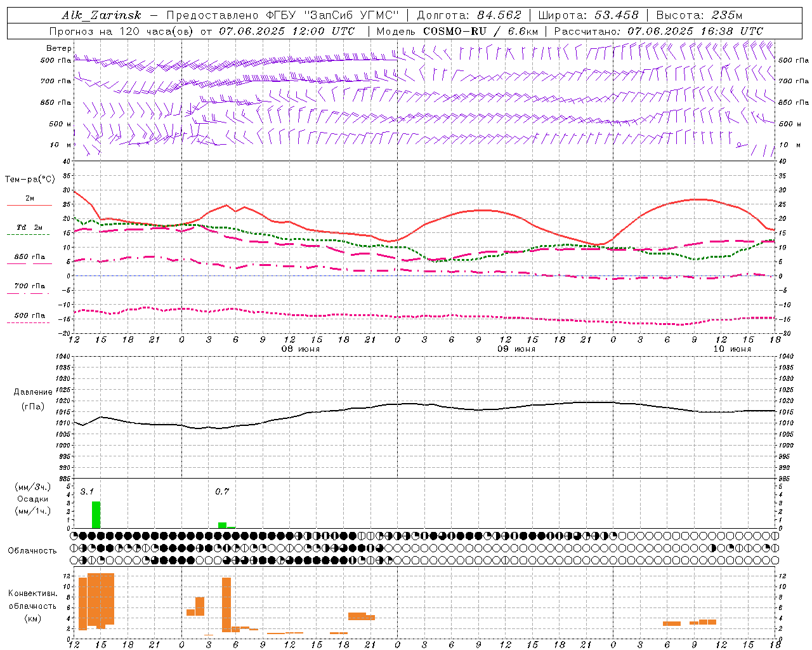The height and width of the screenshot is (650, 812).
Task: Click the small green precipitation bar under 0.7
Action: pos(222,525)
